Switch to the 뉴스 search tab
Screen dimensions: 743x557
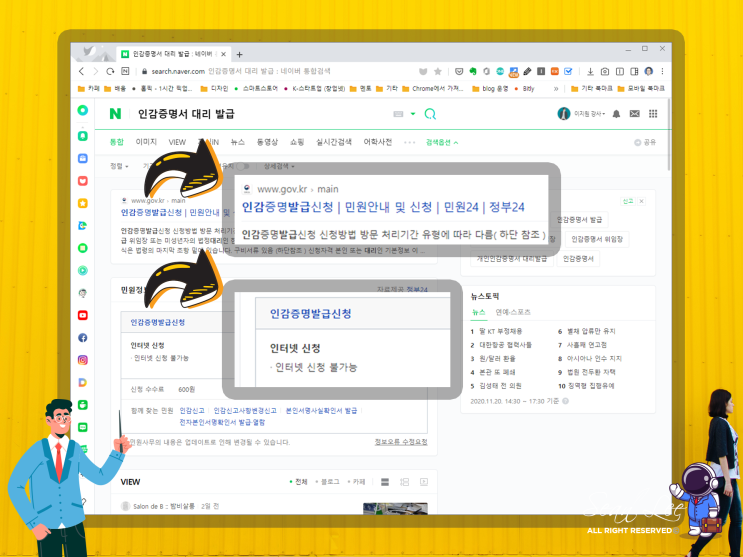(x=237, y=142)
